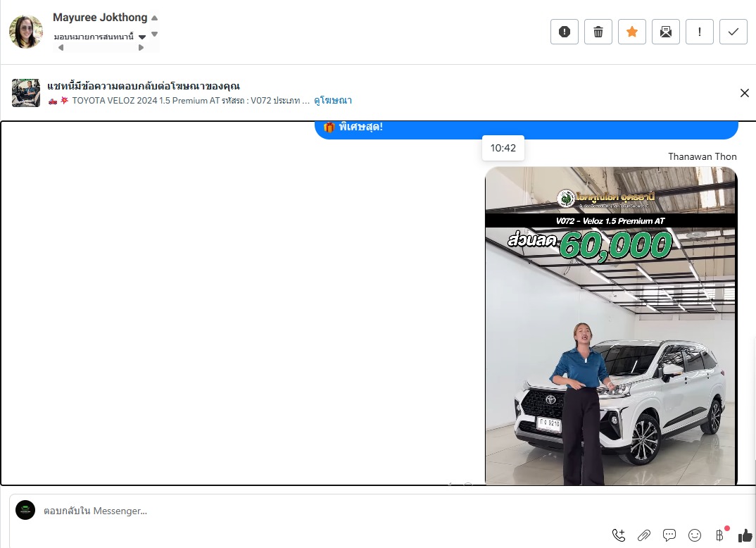
Task: Click the 10:42 timestamp tooltip
Action: pos(503,148)
